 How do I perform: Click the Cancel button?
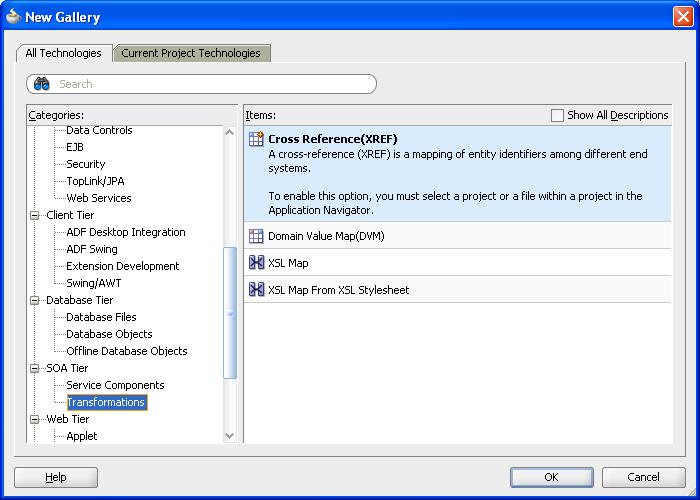pyautogui.click(x=643, y=477)
